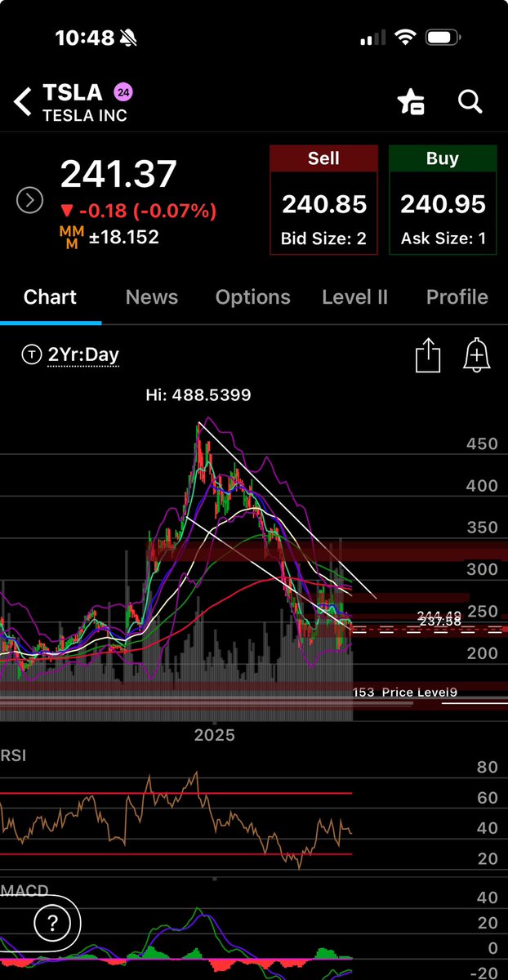Tap the 237.58 price marker
Image resolution: width=508 pixels, height=980 pixels.
[x=442, y=621]
